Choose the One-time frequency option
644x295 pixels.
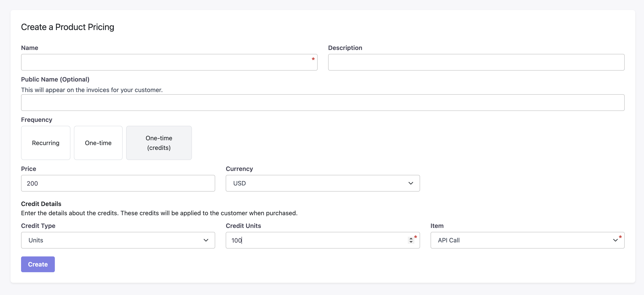pyautogui.click(x=98, y=143)
